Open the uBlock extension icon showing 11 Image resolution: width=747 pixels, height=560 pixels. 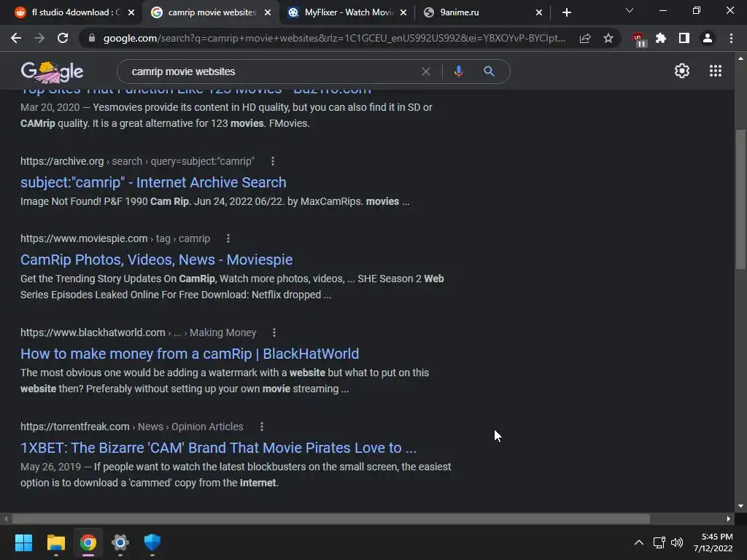(638, 39)
